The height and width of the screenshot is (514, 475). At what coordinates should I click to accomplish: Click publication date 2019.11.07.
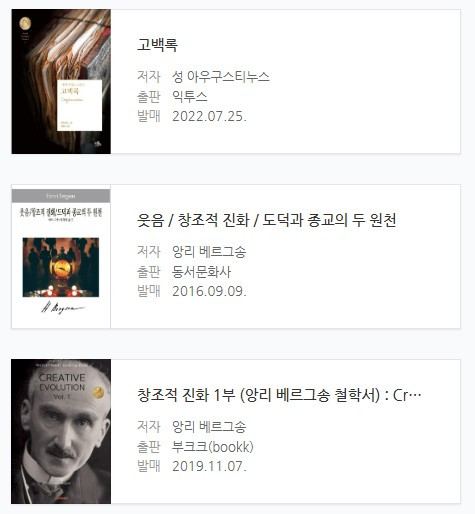(x=209, y=466)
